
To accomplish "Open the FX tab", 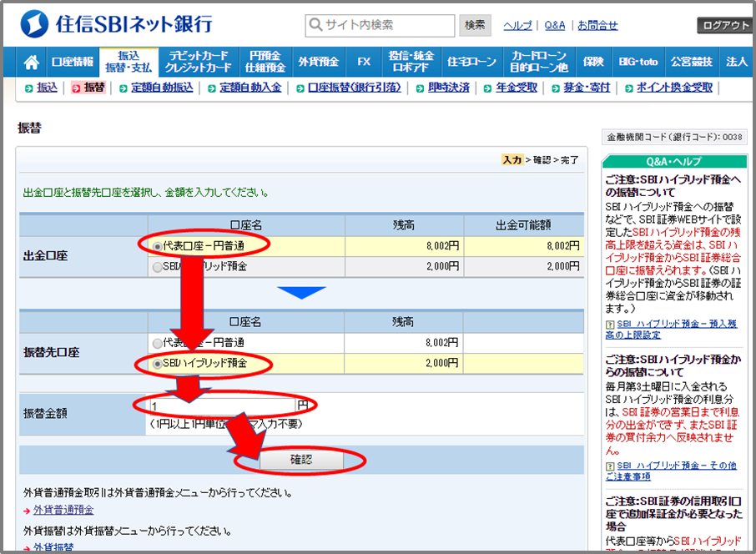I will (x=364, y=61).
